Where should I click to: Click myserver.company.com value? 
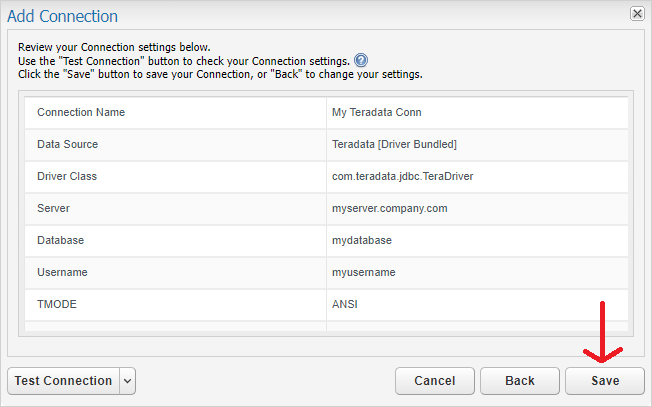390,208
